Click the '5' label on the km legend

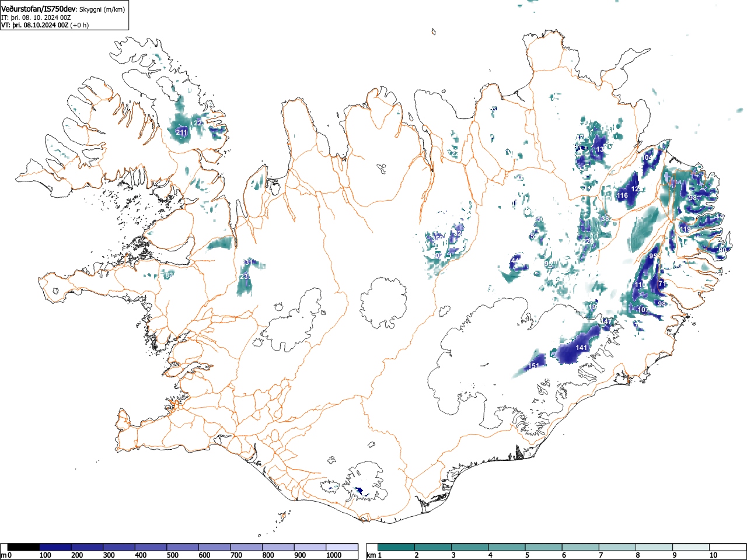coord(527,555)
